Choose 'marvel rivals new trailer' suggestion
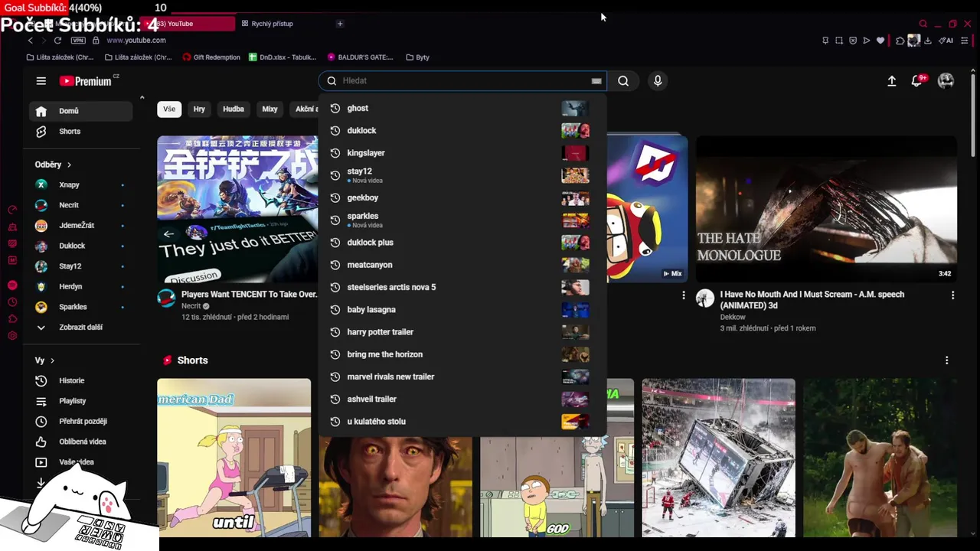Image resolution: width=980 pixels, height=551 pixels. click(x=462, y=377)
